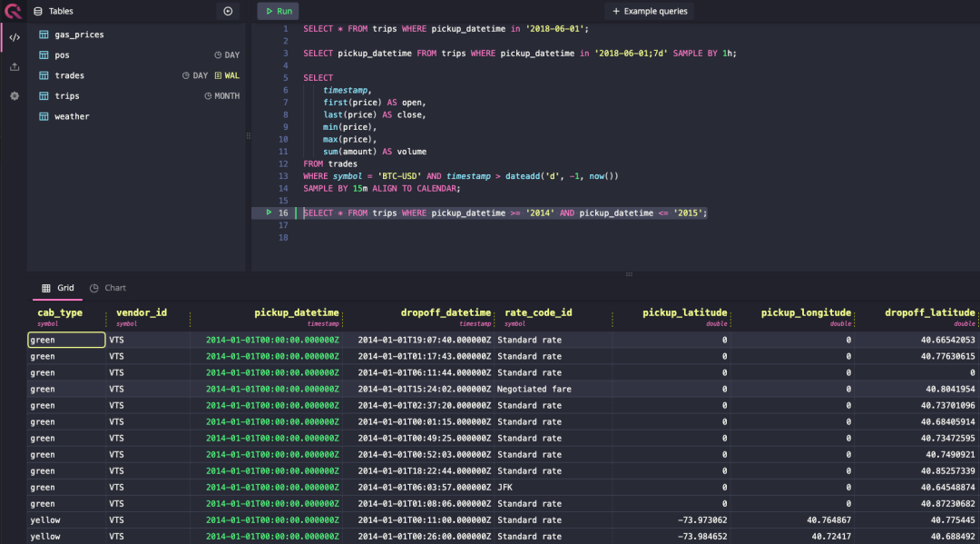Open the settings gear sidebar icon
This screenshot has height=544, width=980.
[x=15, y=96]
